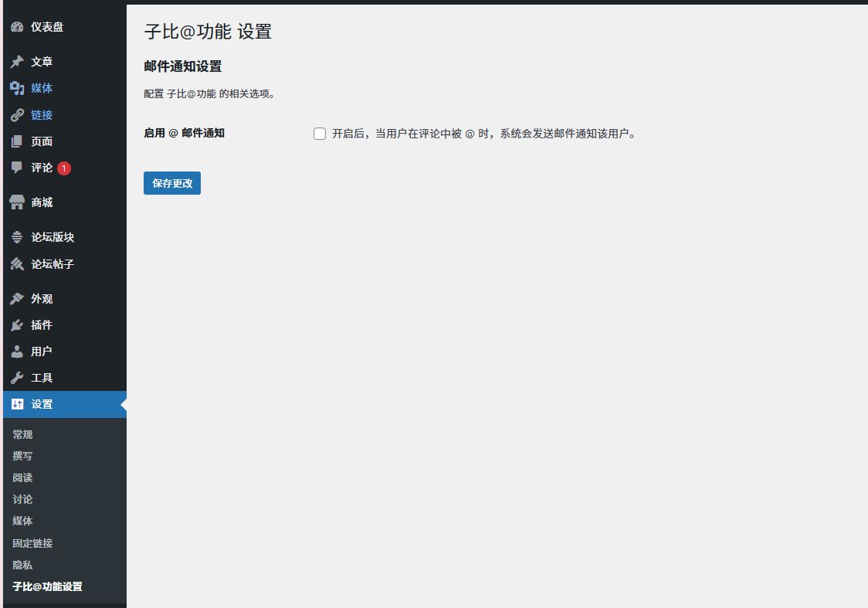868x608 pixels.
Task: Open the 常规 general settings entry
Action: tap(22, 433)
